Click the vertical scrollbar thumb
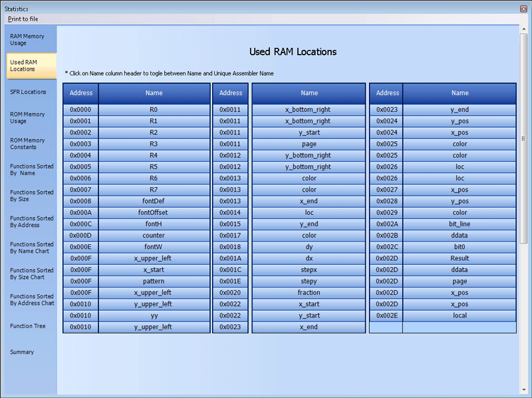532x398 pixels. pyautogui.click(x=524, y=138)
